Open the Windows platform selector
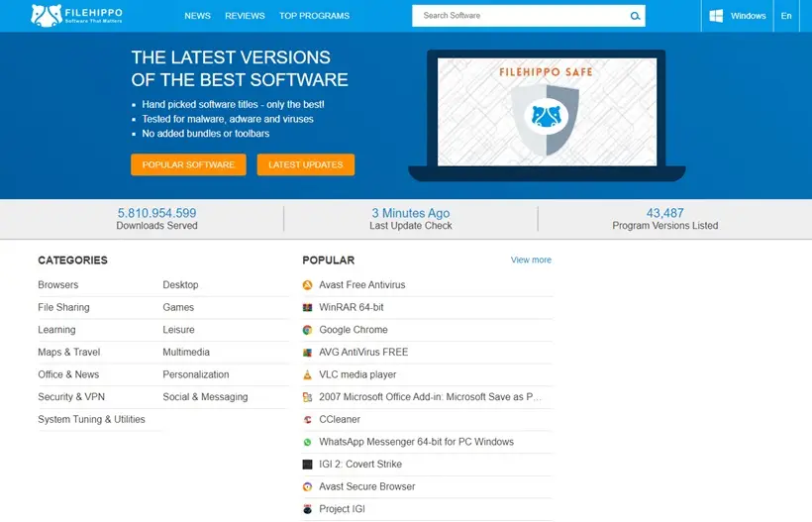812x522 pixels. (x=738, y=16)
